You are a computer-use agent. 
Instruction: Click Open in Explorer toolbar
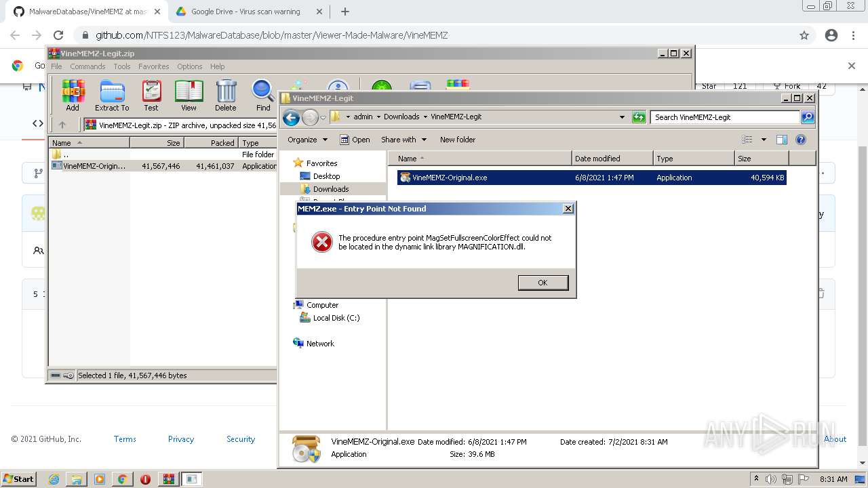(355, 140)
